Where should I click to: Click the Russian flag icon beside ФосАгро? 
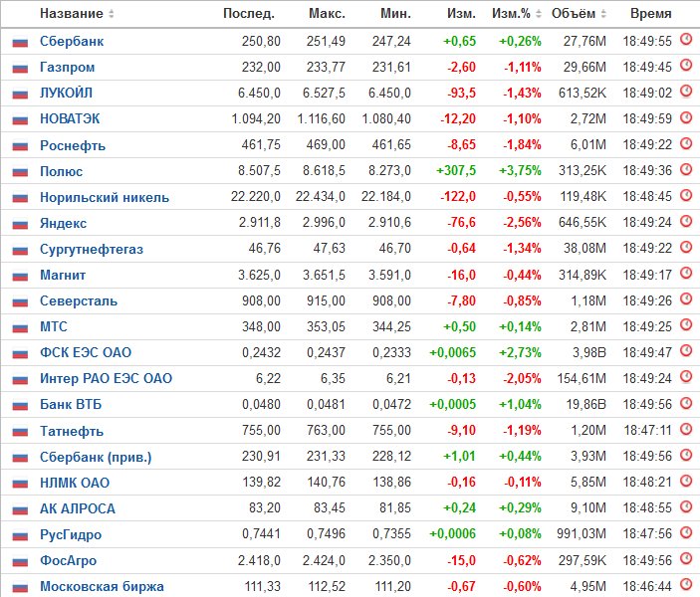[20, 561]
